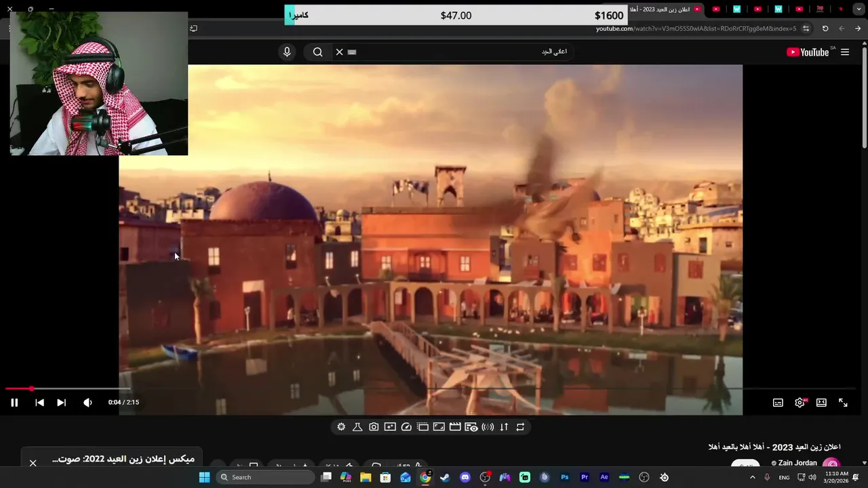This screenshot has width=868, height=488.
Task: Click the microphone icon in system tray
Action: [767, 477]
